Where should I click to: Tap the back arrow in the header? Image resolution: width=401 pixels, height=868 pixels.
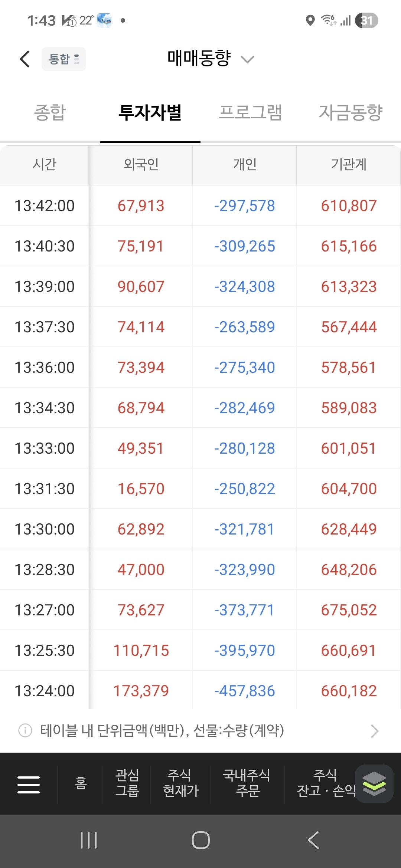click(x=25, y=59)
